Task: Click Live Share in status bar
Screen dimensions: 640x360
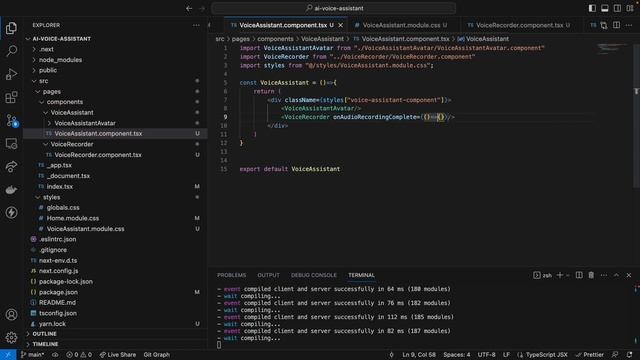Action: [118, 355]
